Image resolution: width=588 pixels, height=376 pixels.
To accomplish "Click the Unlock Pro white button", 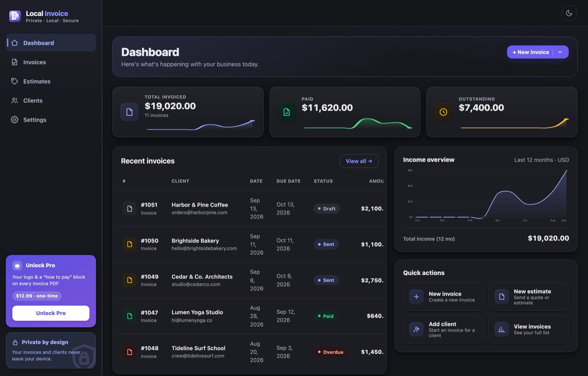I will point(51,313).
